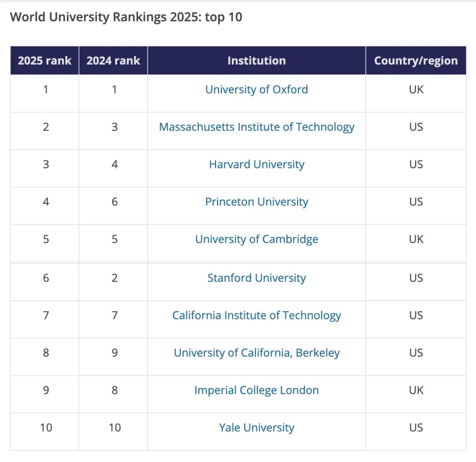476x462 pixels.
Task: Click the "2024 rank" column header
Action: [113, 61]
